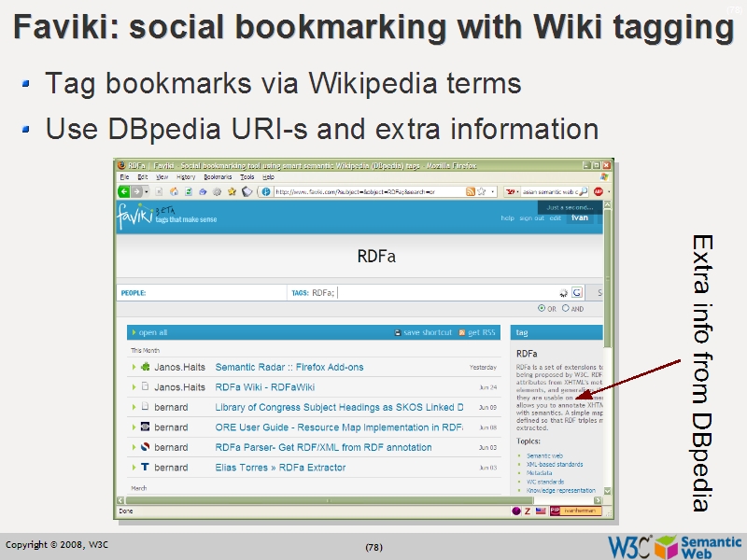
Task: Select the AND radio button
Action: click(566, 307)
